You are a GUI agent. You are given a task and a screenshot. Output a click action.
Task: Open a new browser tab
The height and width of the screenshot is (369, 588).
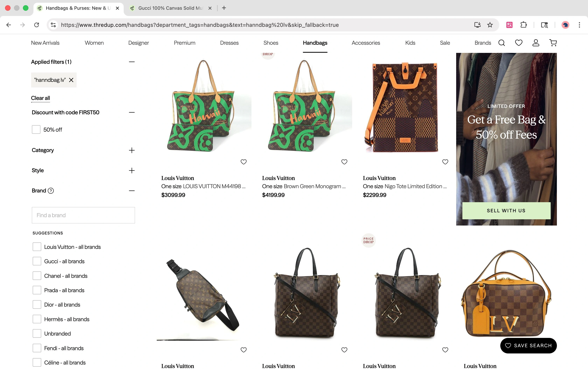pyautogui.click(x=224, y=8)
